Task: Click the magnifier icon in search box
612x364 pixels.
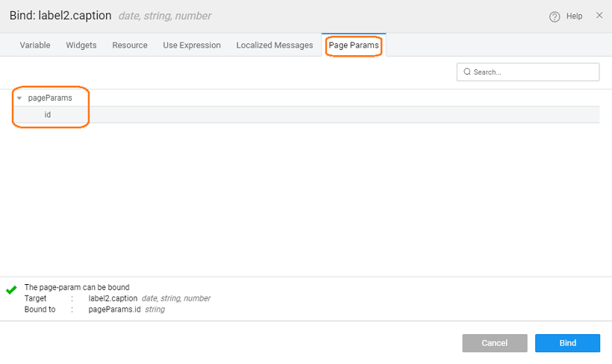Action: click(x=467, y=72)
